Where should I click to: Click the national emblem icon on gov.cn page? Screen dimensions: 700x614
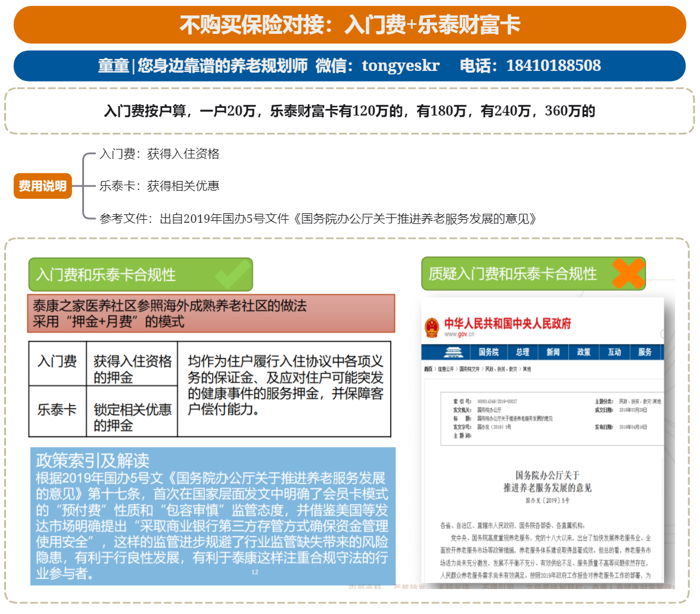tap(432, 328)
